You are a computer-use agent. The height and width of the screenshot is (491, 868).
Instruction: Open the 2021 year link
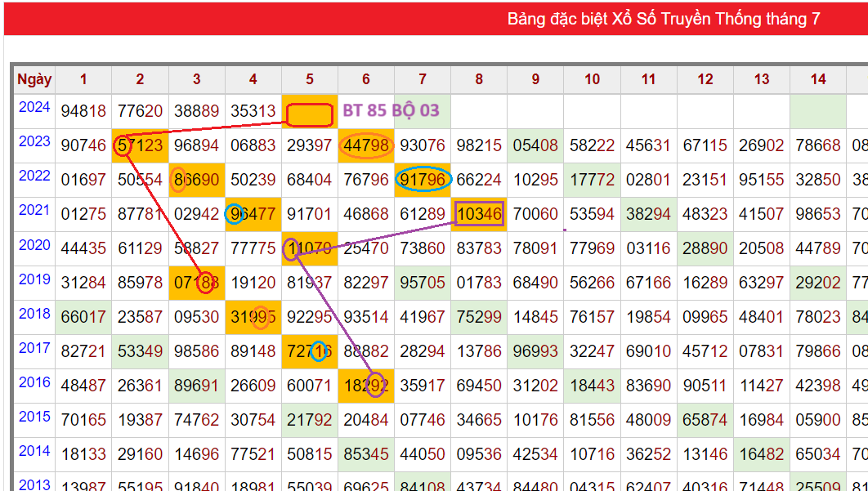click(34, 210)
